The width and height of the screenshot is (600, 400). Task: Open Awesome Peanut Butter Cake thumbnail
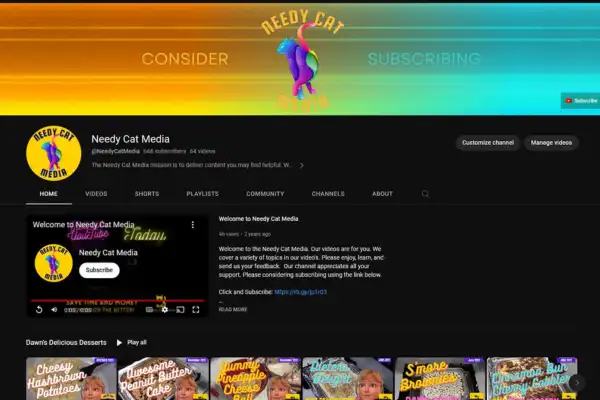tap(163, 379)
